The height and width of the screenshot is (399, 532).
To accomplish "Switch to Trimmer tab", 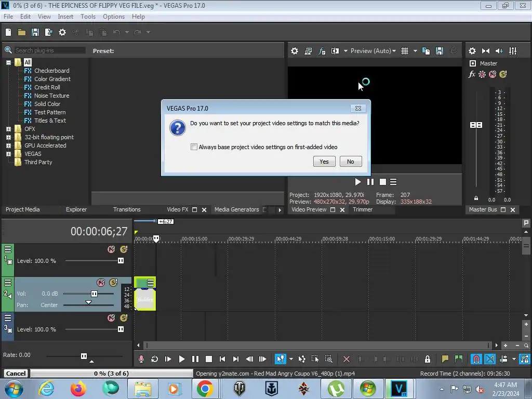I will (362, 210).
